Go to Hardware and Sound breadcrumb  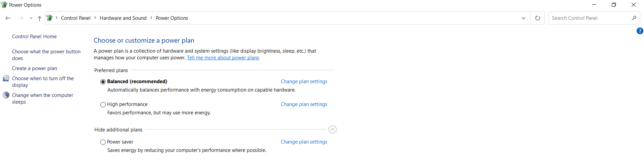[x=123, y=18]
